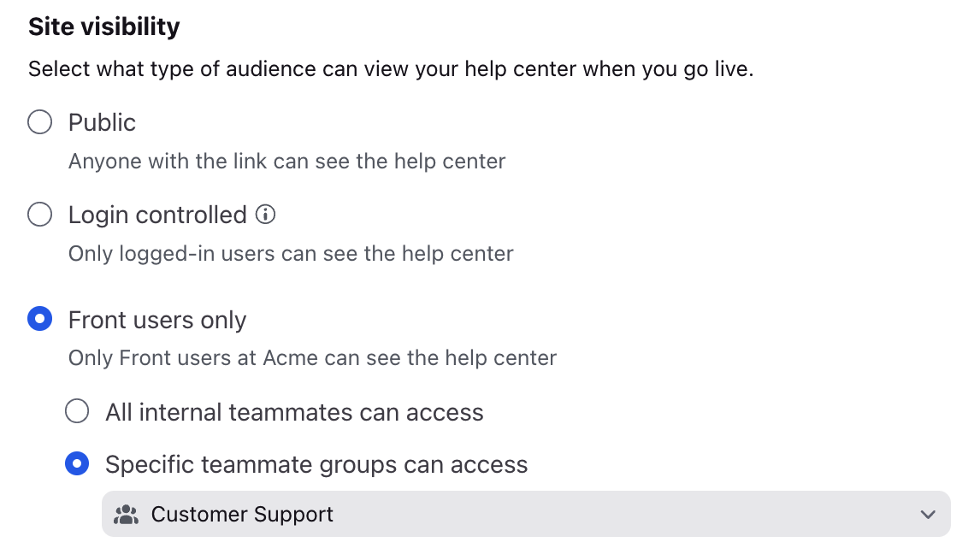Click the 'Anyone with the link' description
Screen dimensions: 980x554
(286, 162)
